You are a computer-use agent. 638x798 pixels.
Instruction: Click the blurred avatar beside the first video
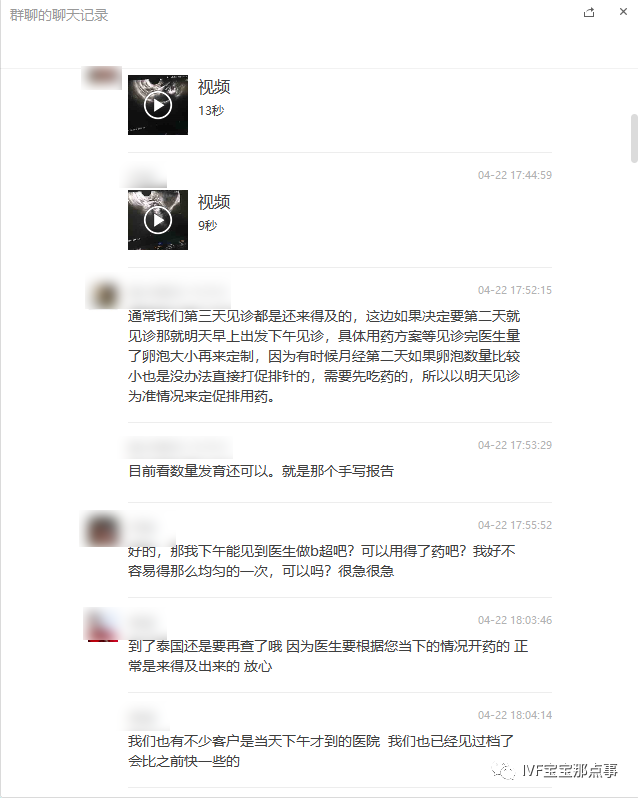click(102, 77)
